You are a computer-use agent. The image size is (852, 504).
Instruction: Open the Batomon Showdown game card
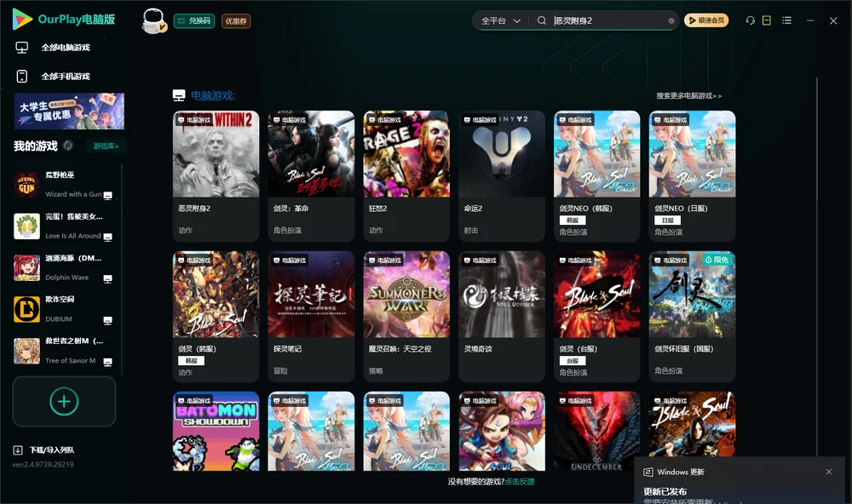click(x=216, y=432)
